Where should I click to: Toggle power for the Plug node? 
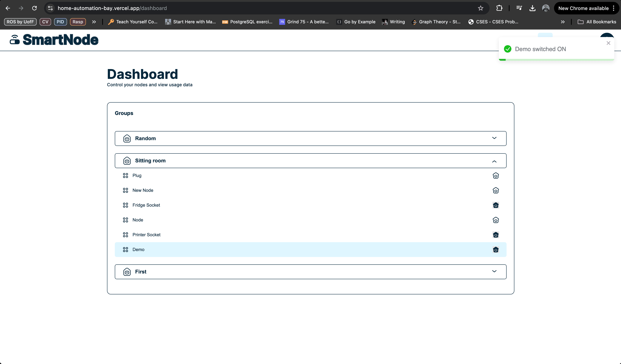(496, 176)
